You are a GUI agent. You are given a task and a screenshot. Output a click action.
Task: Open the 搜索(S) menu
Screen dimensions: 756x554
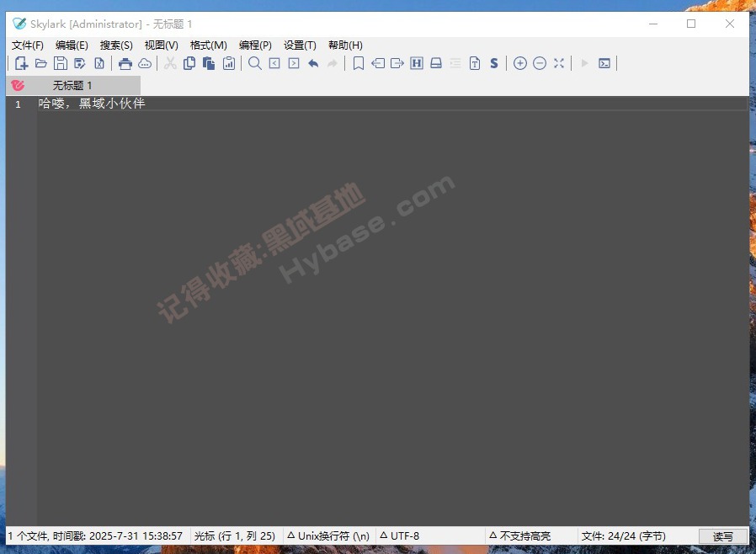click(116, 45)
